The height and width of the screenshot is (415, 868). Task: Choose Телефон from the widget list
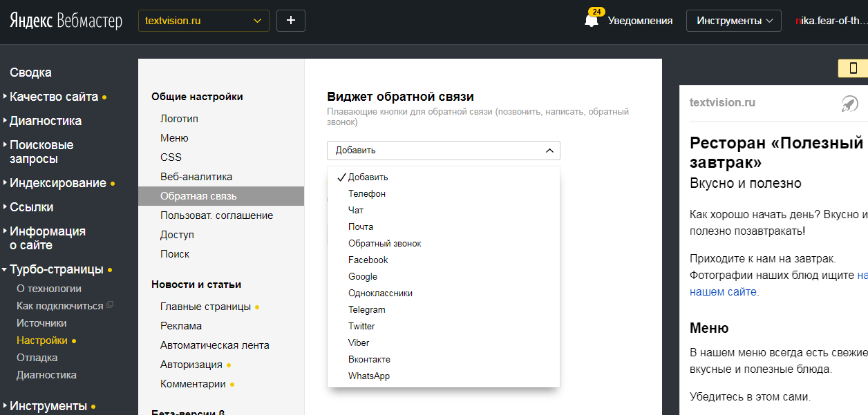tap(367, 194)
